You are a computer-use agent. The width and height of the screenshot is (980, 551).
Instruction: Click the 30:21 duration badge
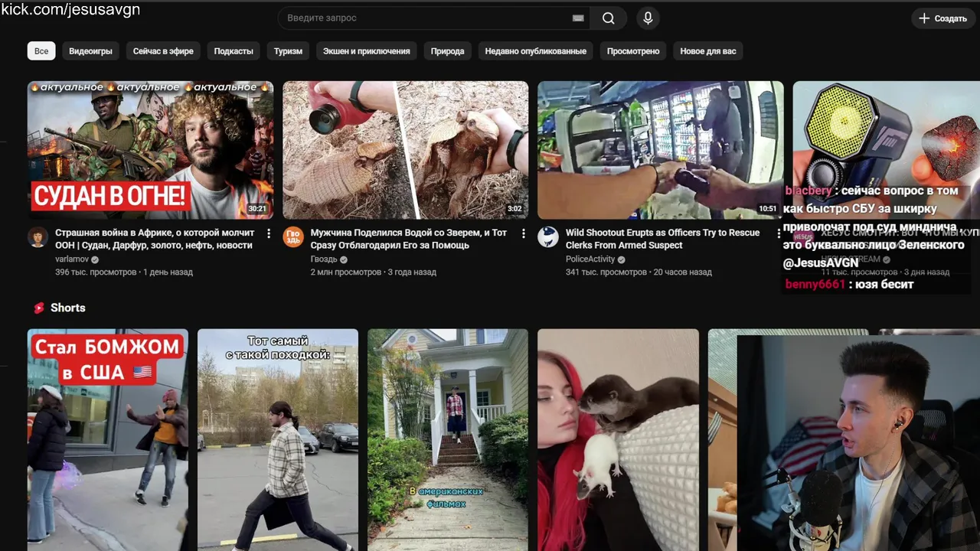pyautogui.click(x=257, y=209)
